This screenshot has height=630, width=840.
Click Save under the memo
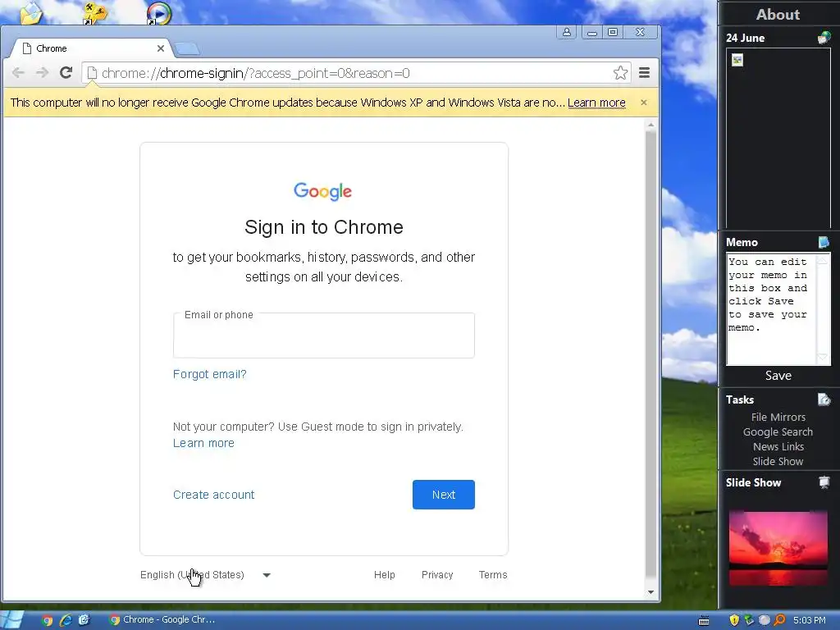[x=778, y=376]
